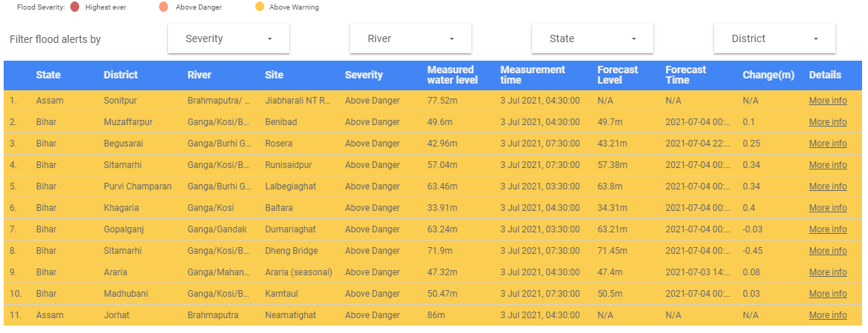Image resolution: width=868 pixels, height=333 pixels.
Task: Click the Measurement time column header
Action: 533,75
